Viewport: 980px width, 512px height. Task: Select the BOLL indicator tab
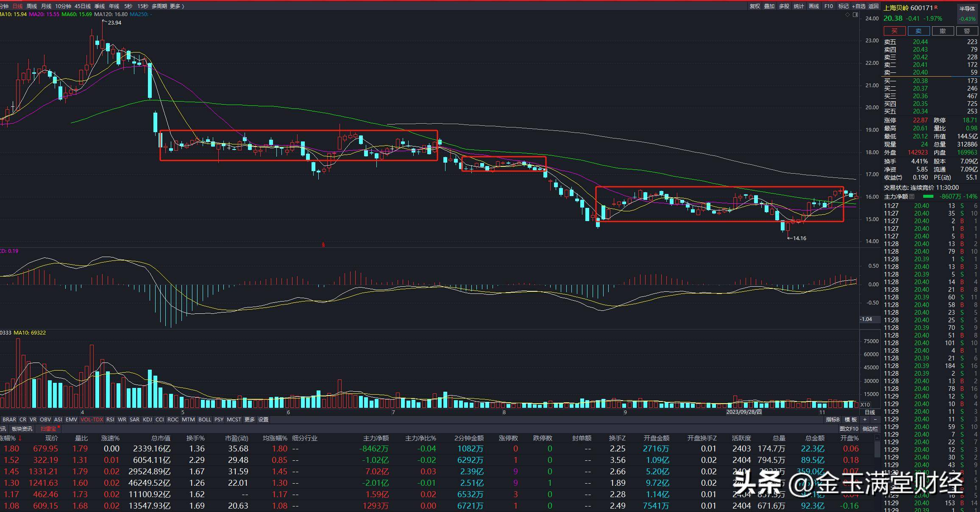[205, 420]
